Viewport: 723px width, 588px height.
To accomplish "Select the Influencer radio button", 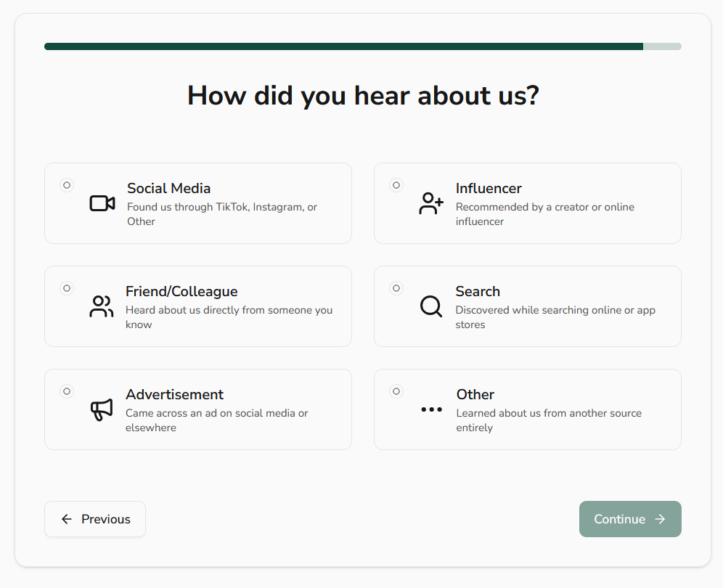I will pyautogui.click(x=396, y=185).
